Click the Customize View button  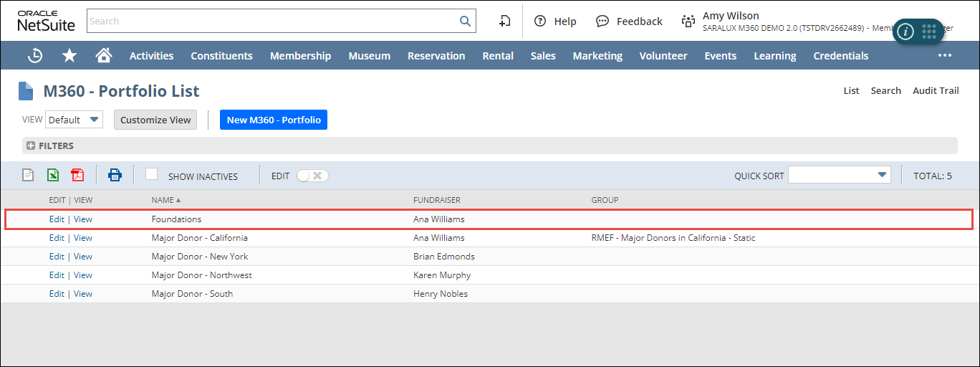coord(155,120)
